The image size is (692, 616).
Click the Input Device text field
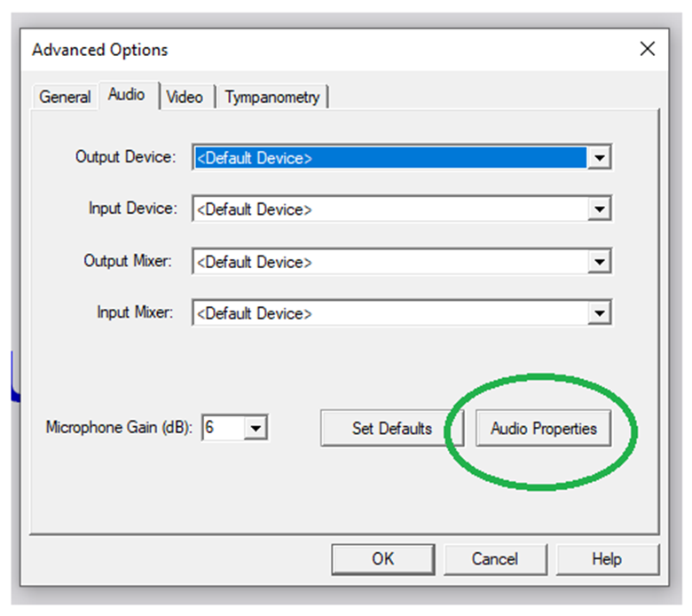click(x=390, y=210)
